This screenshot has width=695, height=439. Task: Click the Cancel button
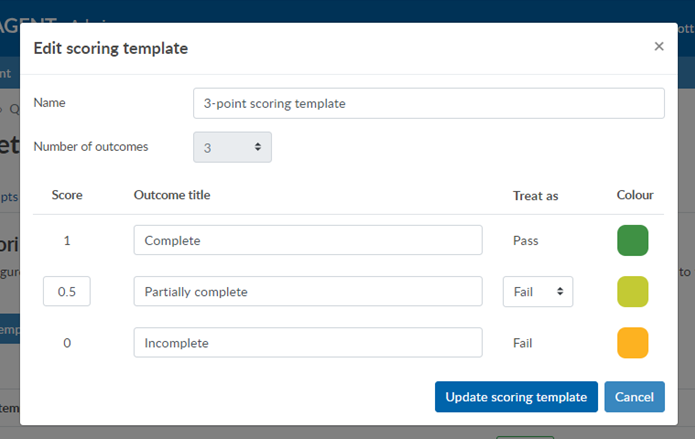(x=634, y=397)
